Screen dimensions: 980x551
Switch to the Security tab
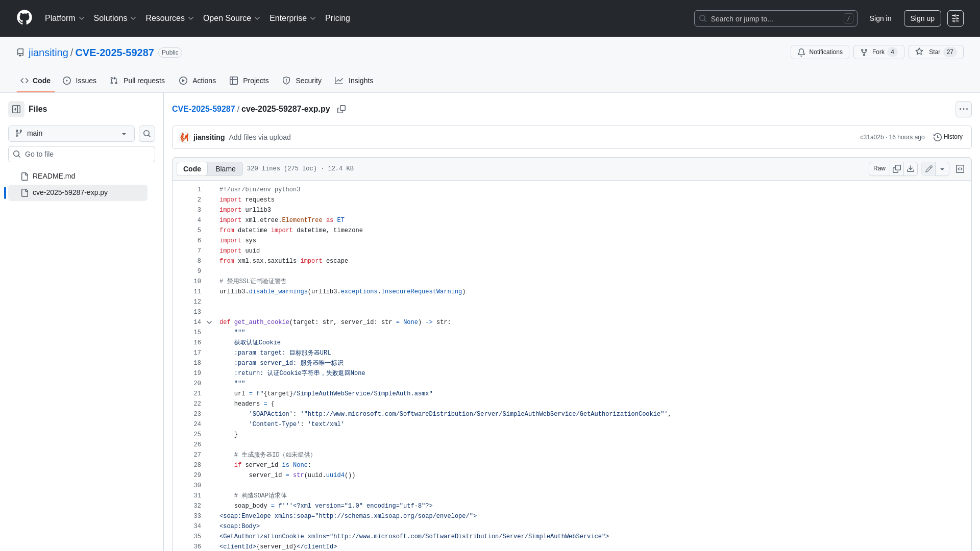302,81
